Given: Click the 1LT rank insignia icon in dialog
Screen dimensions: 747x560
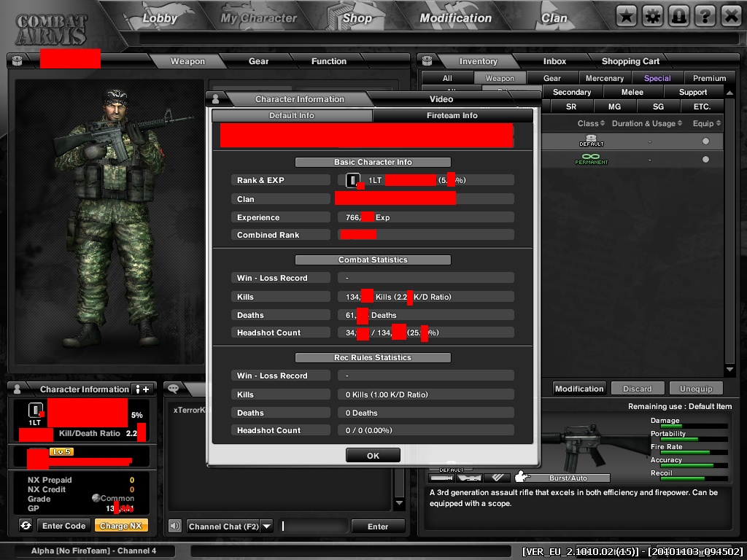Looking at the screenshot, I should point(353,180).
